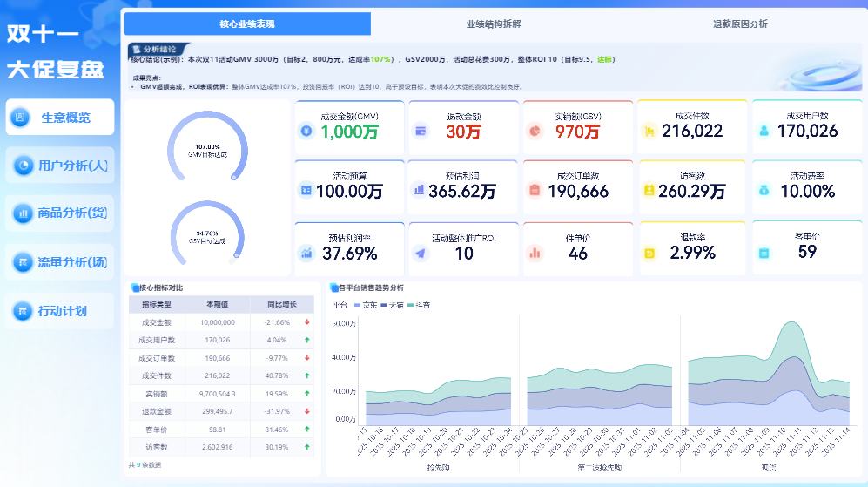The image size is (868, 487).
Task: Click the 退款金额 card icon
Action: pyautogui.click(x=421, y=132)
